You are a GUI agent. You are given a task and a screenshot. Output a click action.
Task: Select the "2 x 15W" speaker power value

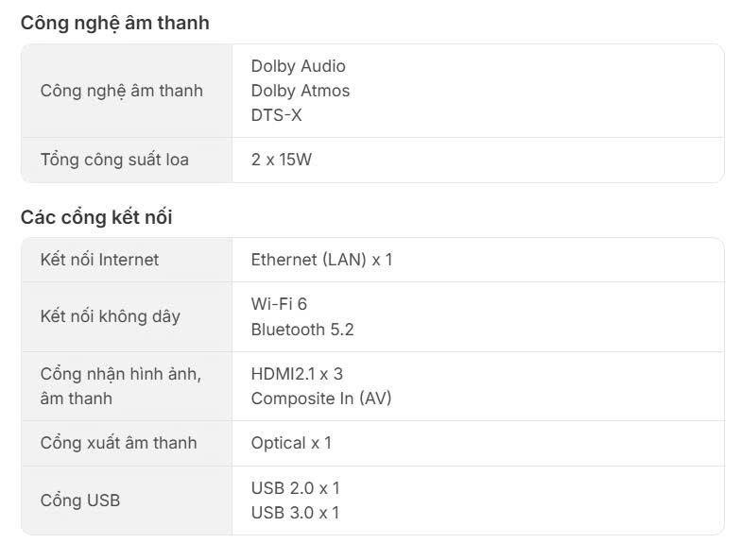click(282, 160)
